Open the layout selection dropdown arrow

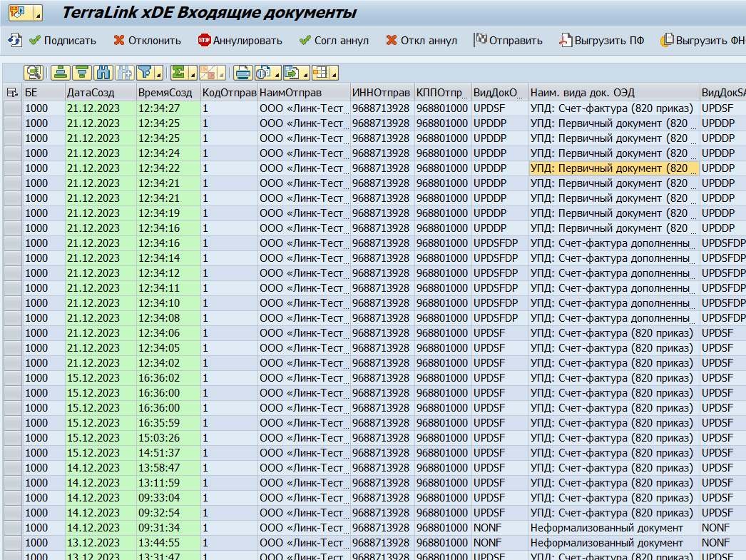[x=333, y=73]
